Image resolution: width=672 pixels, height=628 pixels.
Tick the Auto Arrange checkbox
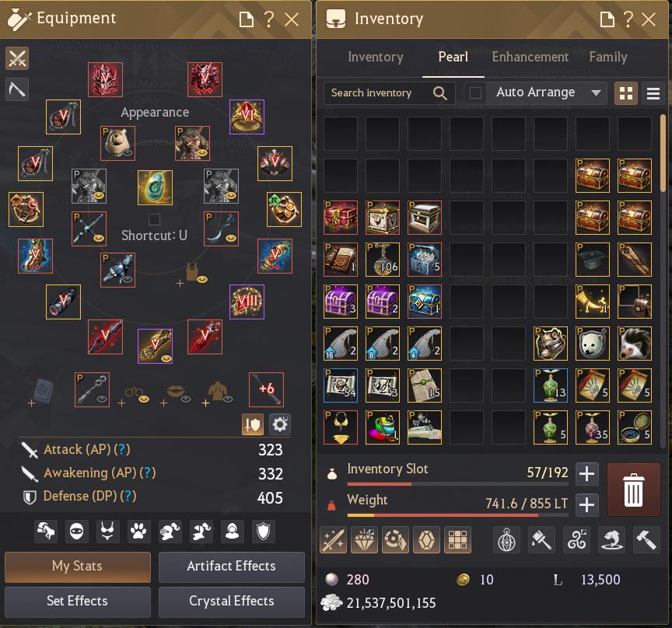(x=475, y=92)
